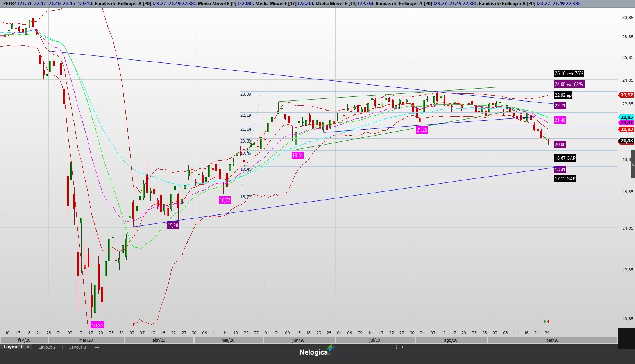Click the Média Móvel E [34] indicator label
Viewport: 635px width, 364px height.
coord(336,4)
